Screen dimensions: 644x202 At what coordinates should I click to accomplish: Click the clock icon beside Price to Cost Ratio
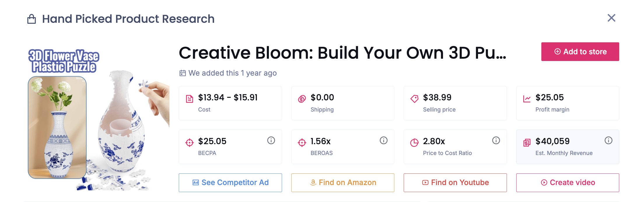(414, 142)
